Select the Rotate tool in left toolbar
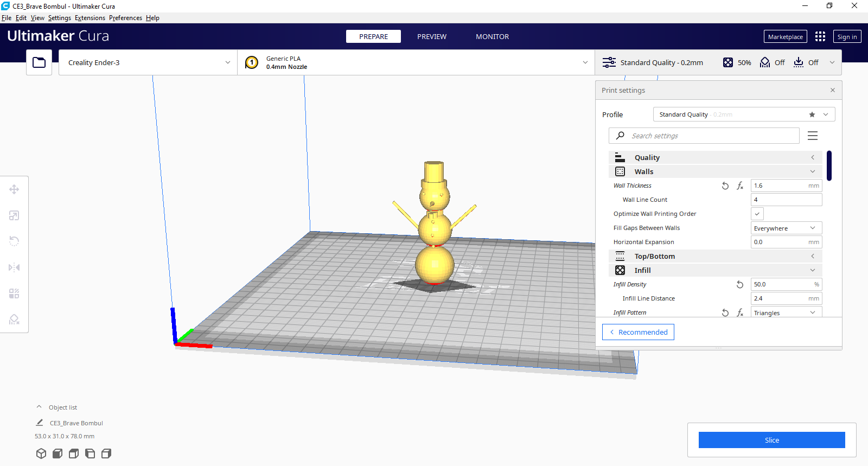Screen dimensions: 868x466 (x=14, y=241)
